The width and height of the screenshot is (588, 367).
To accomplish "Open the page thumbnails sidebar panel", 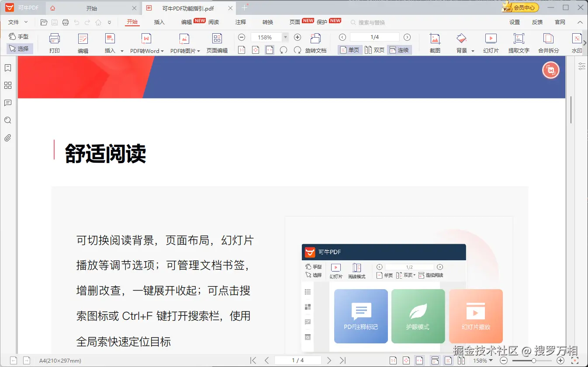I will pos(7,85).
